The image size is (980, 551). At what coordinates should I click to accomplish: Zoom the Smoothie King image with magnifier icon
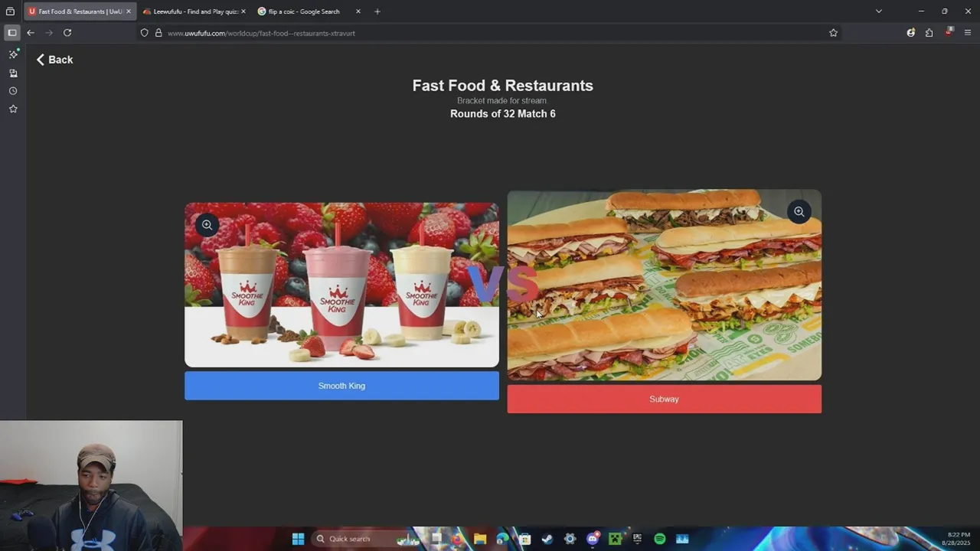207,225
